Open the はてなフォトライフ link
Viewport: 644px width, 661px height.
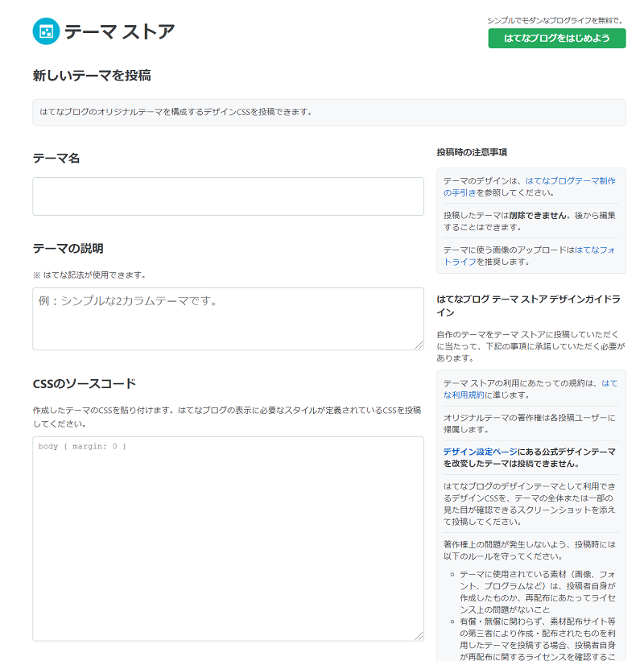click(529, 256)
